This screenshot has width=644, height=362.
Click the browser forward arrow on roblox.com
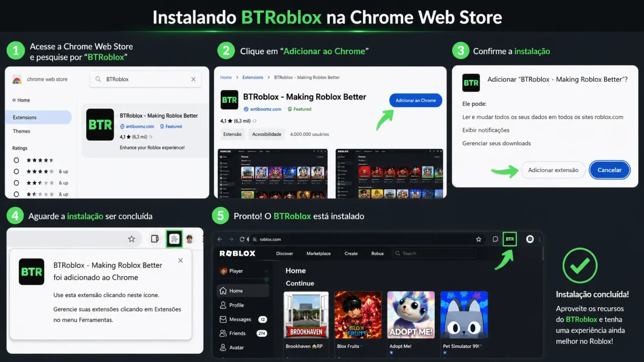tap(231, 239)
